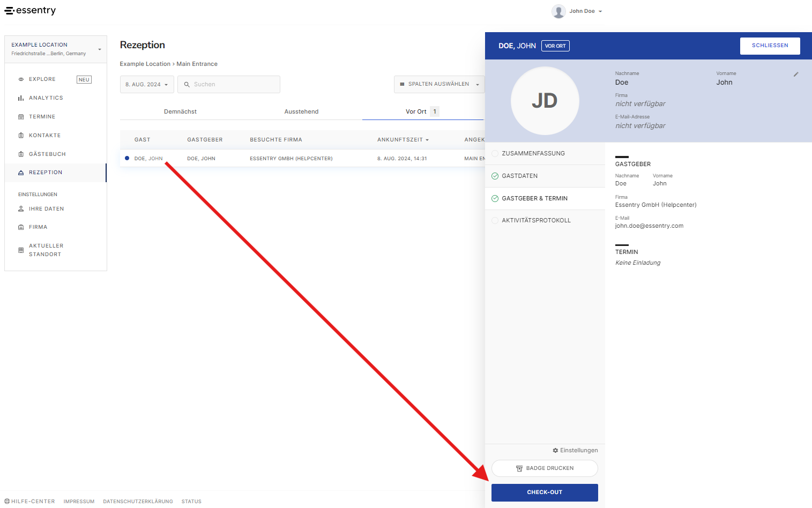Open Einstellungen via the gear icon
The height and width of the screenshot is (508, 812).
(x=555, y=451)
